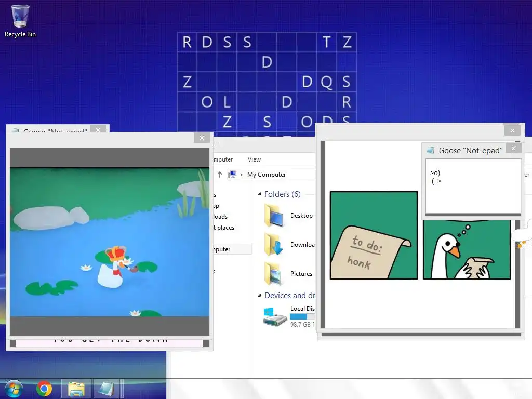
Task: Select the Local Disk drive icon
Action: click(x=275, y=316)
